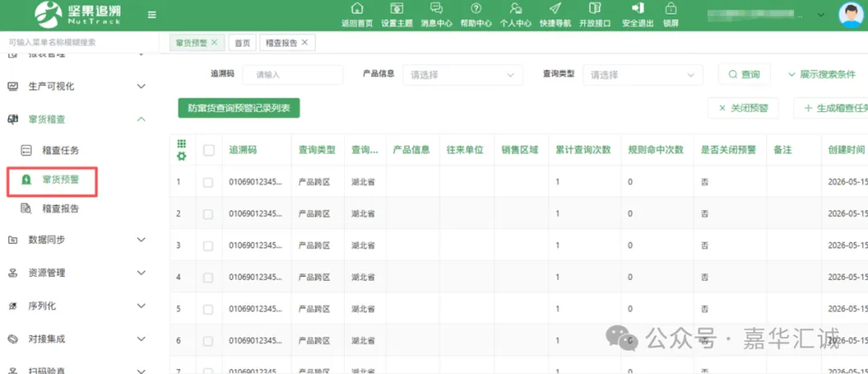The image size is (868, 374).
Task: Click 湖北省 in row 1
Action: (362, 182)
